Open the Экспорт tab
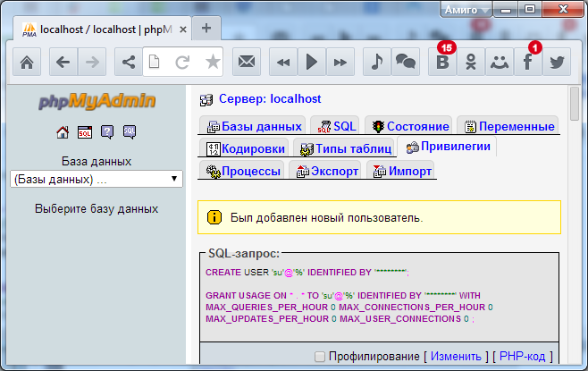 click(325, 170)
